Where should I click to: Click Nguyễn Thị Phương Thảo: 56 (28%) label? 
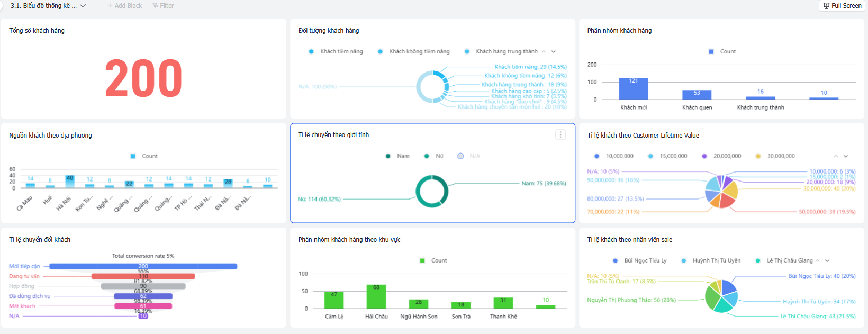click(631, 300)
